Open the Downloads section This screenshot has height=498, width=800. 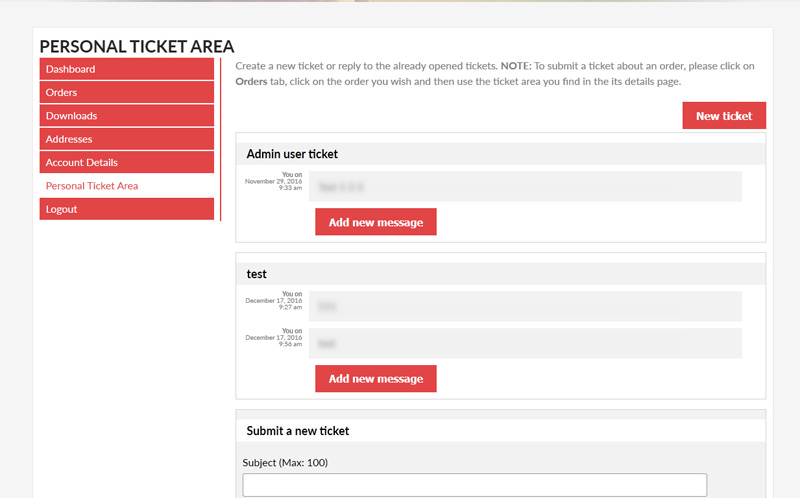(126, 116)
